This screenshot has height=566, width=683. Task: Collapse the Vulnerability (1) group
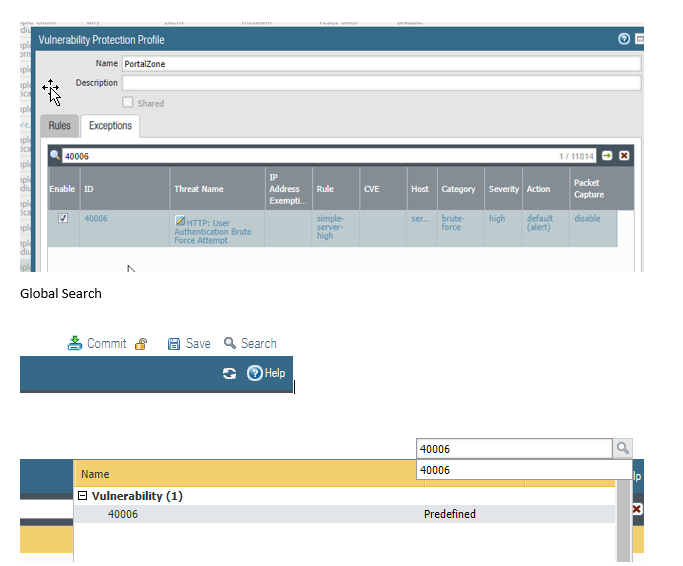coord(82,495)
